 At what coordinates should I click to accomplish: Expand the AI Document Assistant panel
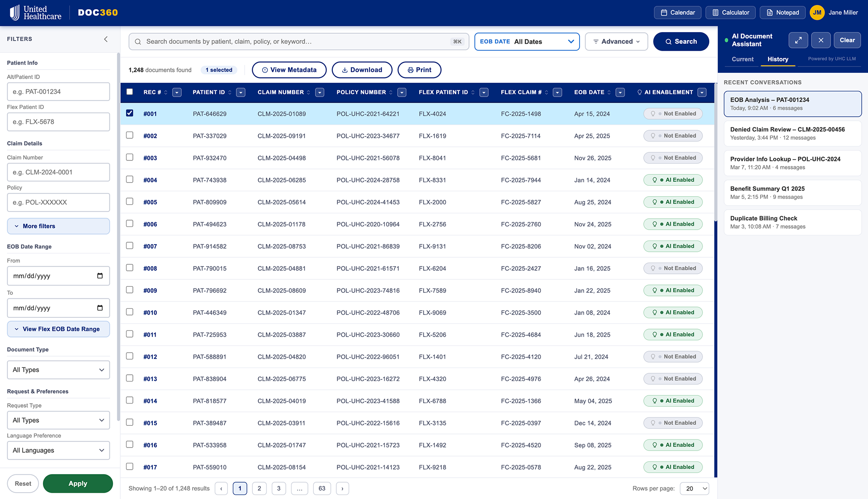click(798, 40)
